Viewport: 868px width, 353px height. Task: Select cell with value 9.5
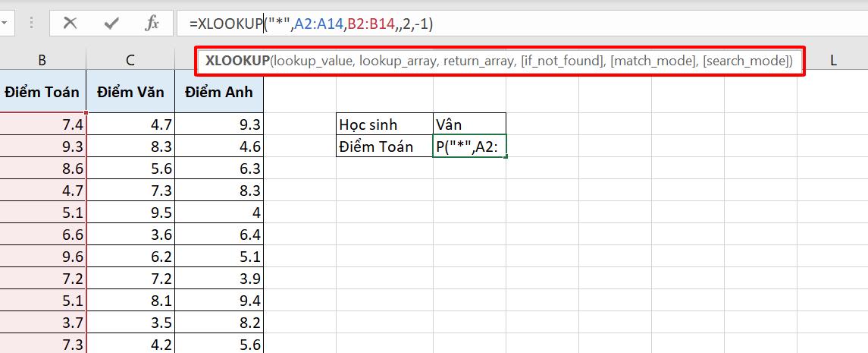(x=130, y=213)
